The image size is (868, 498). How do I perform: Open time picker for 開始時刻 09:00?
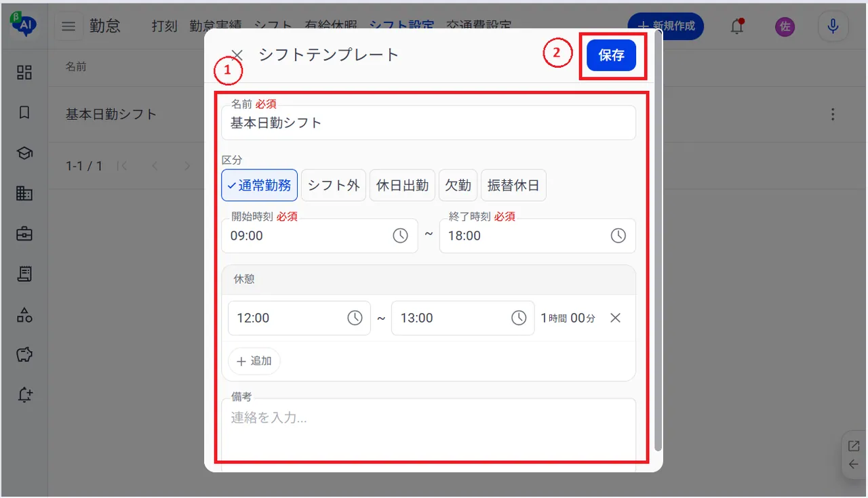pos(401,236)
